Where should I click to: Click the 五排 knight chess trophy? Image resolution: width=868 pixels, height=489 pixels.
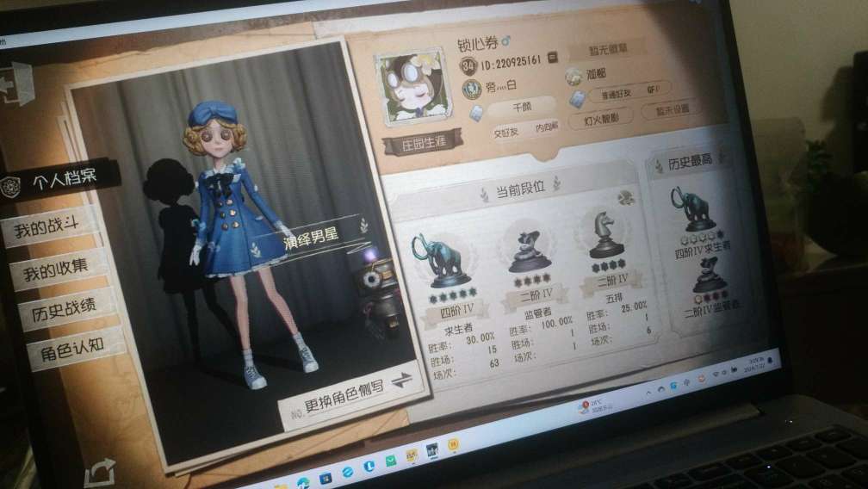[605, 234]
